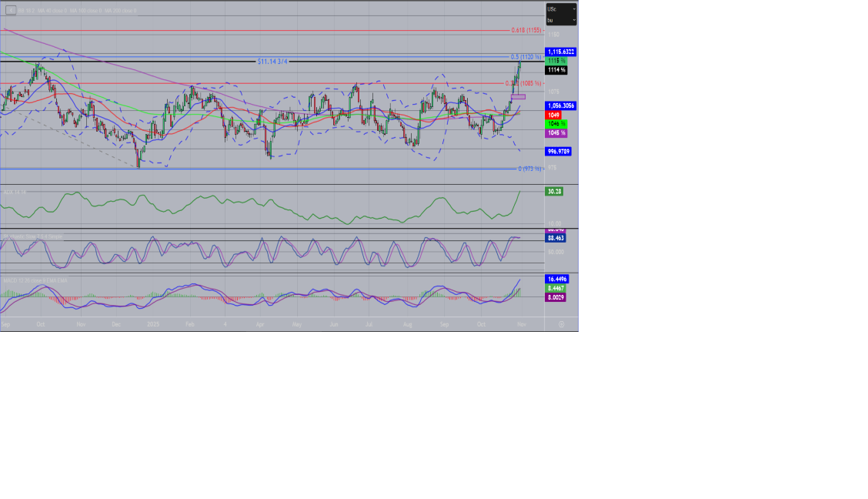The height and width of the screenshot is (499, 868).
Task: Click the 996.9789 lower band price tag
Action: (558, 152)
